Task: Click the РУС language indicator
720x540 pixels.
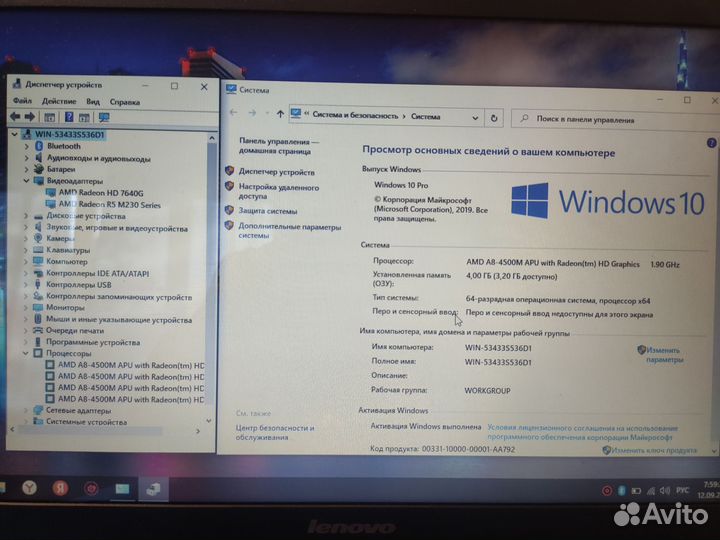Action: [x=682, y=490]
